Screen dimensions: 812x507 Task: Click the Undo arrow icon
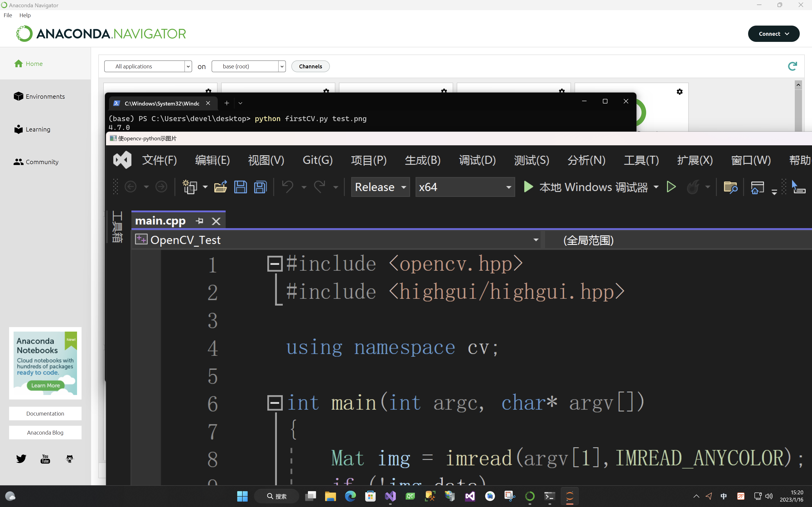(x=288, y=187)
